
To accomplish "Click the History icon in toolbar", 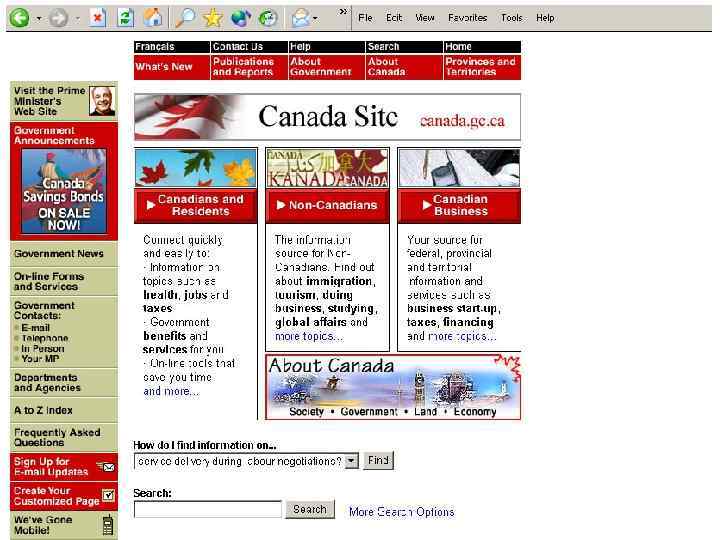I will (268, 18).
